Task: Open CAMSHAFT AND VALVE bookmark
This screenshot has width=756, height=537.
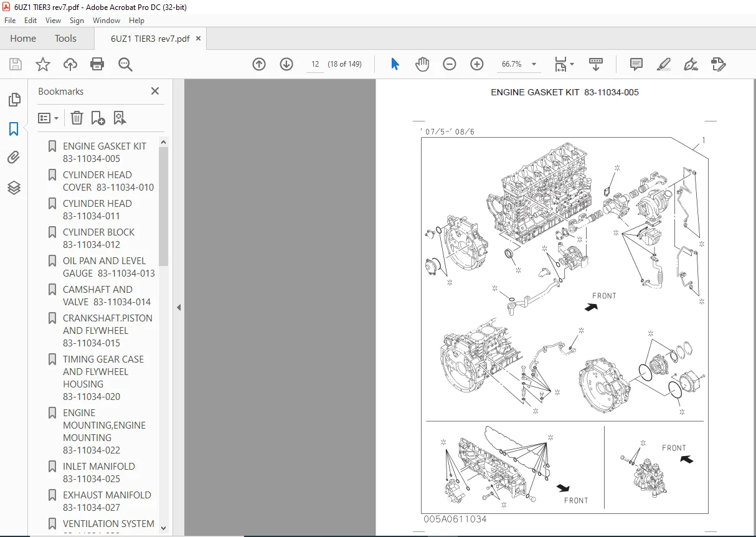Action: pyautogui.click(x=106, y=295)
